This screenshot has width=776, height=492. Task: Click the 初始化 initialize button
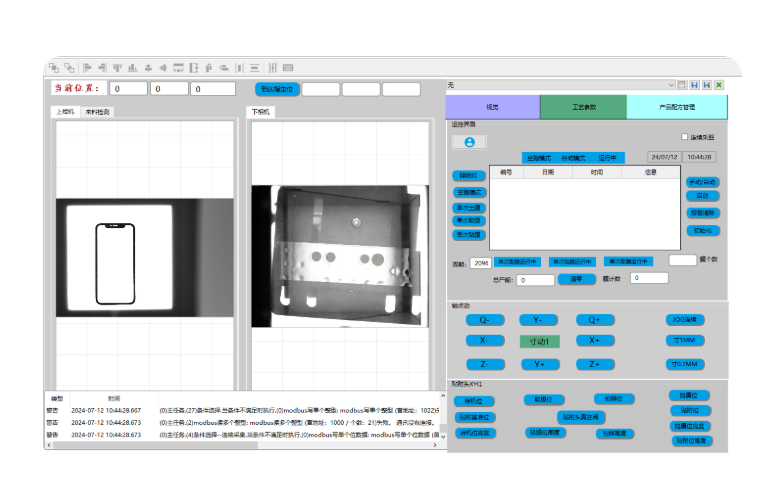click(x=703, y=229)
